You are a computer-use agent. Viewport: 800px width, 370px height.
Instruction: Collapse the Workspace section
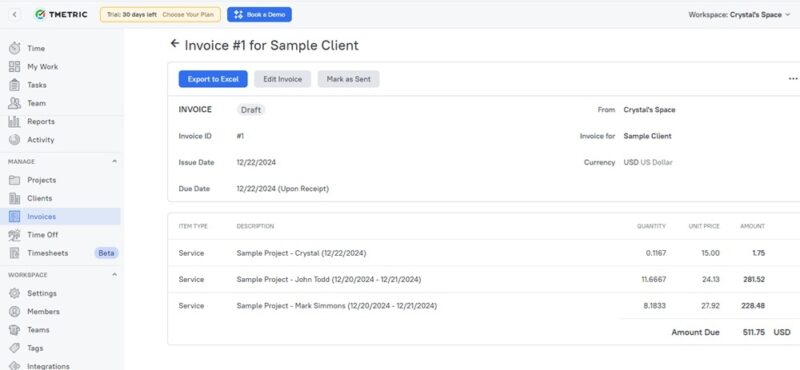114,275
